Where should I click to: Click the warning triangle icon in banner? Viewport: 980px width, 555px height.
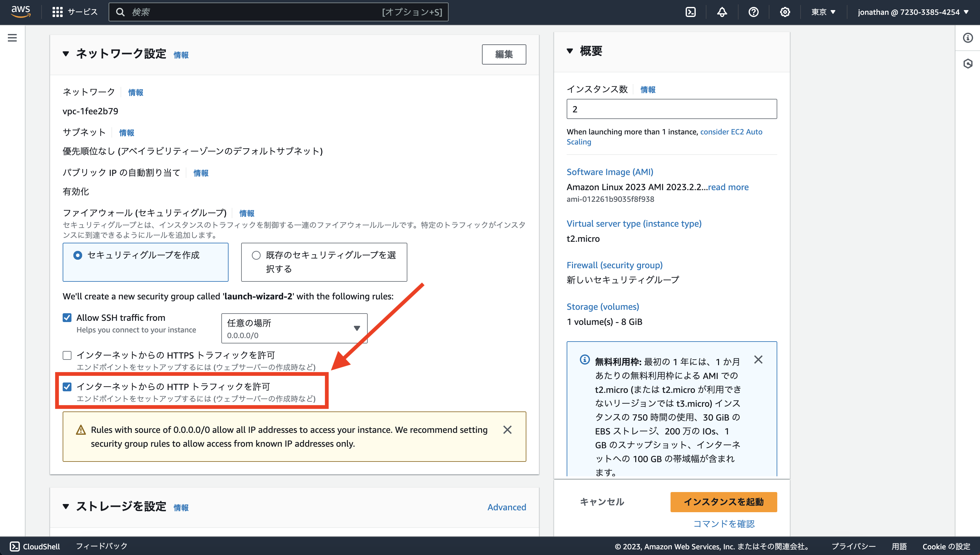coord(81,430)
